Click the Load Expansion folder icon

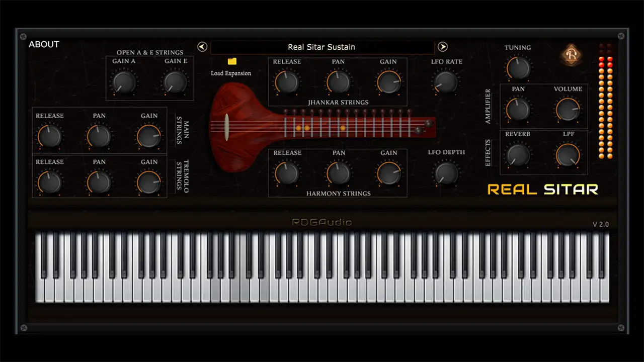click(232, 61)
